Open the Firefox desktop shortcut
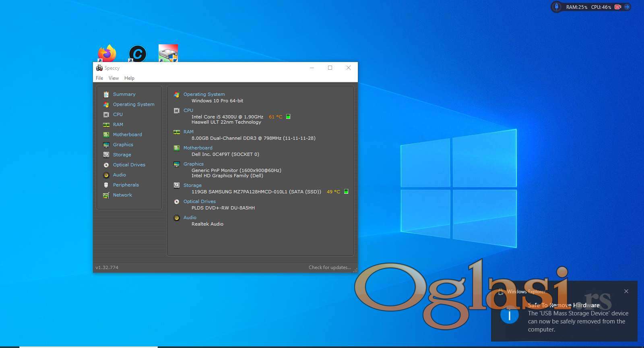Image resolution: width=644 pixels, height=348 pixels. (x=107, y=53)
